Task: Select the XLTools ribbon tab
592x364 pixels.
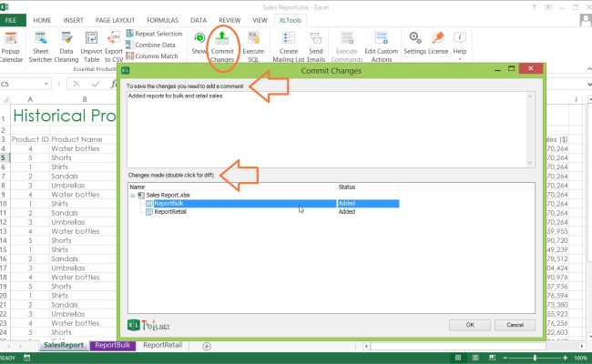Action: click(290, 20)
